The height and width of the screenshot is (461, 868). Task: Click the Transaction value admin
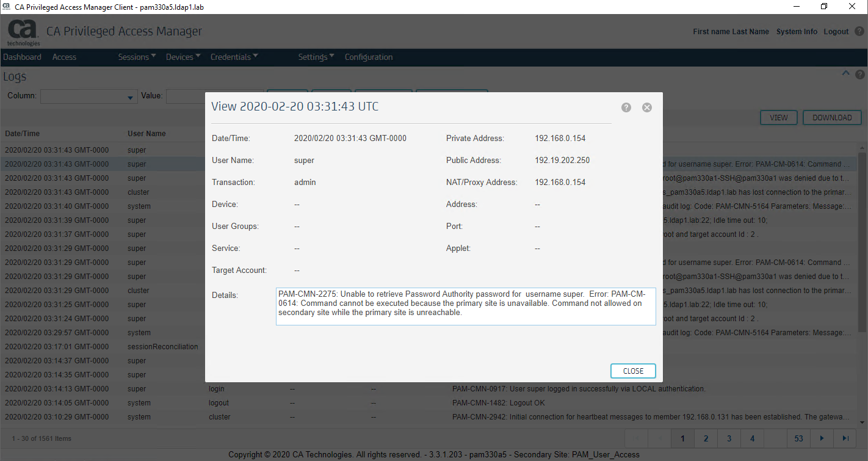pyautogui.click(x=305, y=183)
